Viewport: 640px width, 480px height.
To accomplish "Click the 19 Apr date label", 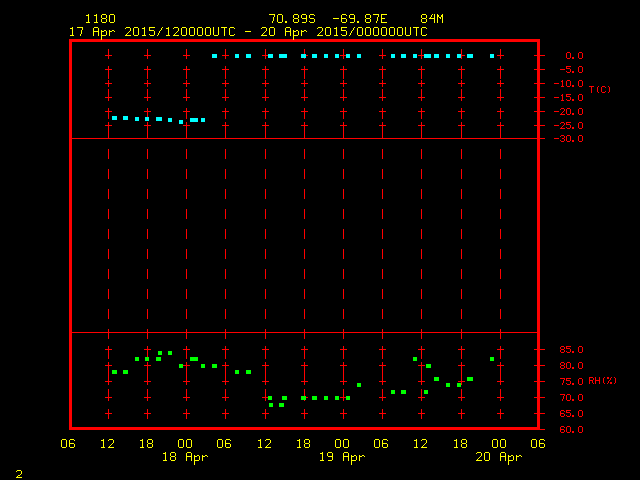I will (342, 457).
